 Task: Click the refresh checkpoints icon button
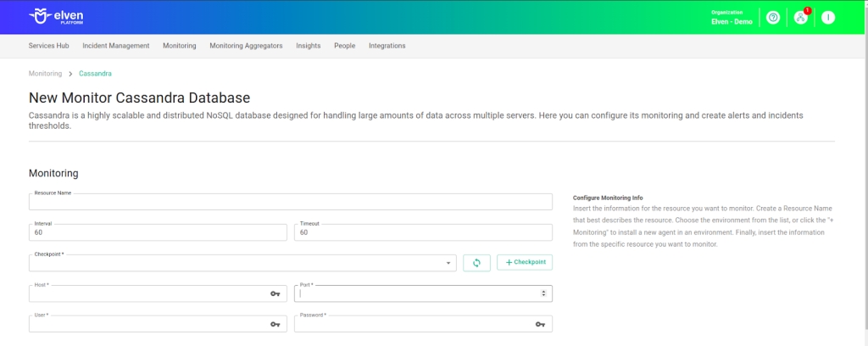click(476, 263)
